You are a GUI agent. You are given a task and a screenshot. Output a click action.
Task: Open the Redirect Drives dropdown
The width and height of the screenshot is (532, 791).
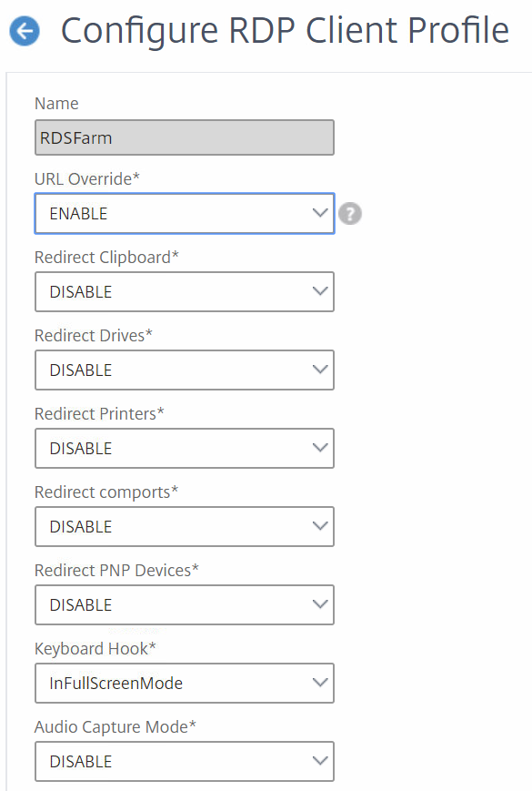tap(185, 370)
